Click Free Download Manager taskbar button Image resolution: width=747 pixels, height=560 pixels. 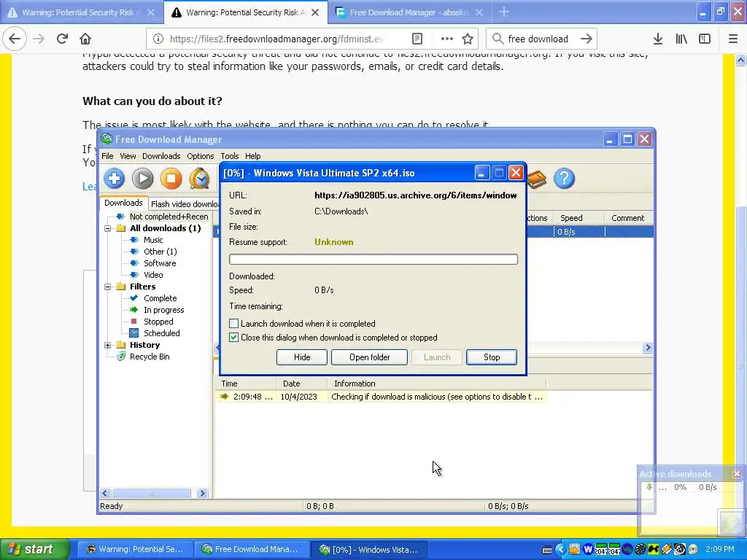click(x=251, y=549)
